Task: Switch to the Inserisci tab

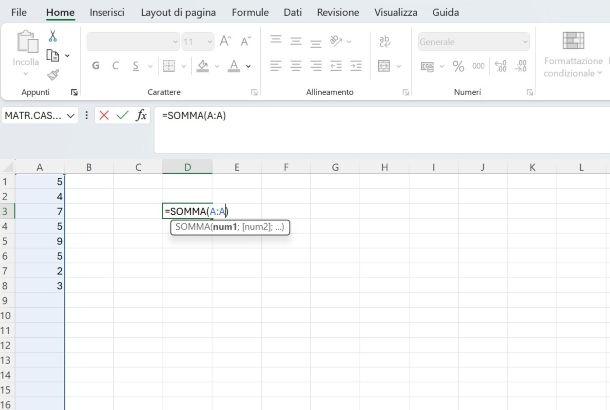Action: point(107,12)
